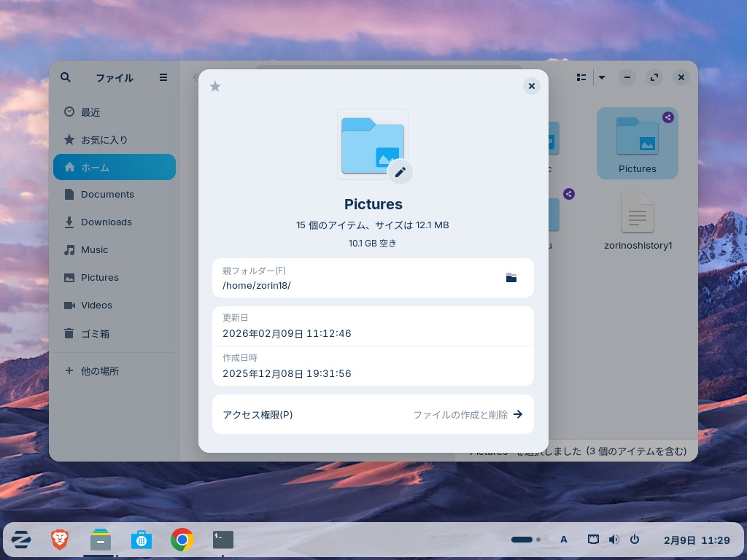747x560 pixels.
Task: Click the search icon in Files
Action: pyautogui.click(x=66, y=77)
